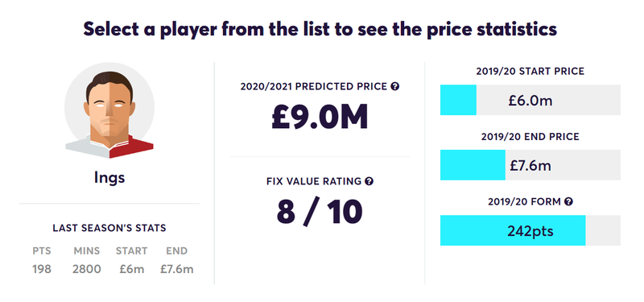
Task: Click the 2019/20 Start Price label
Action: (530, 71)
